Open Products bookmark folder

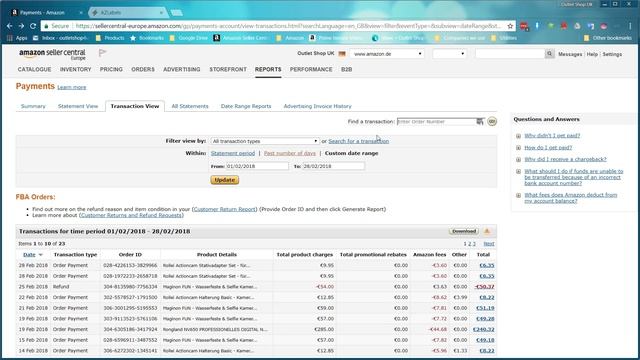pyautogui.click(x=110, y=38)
